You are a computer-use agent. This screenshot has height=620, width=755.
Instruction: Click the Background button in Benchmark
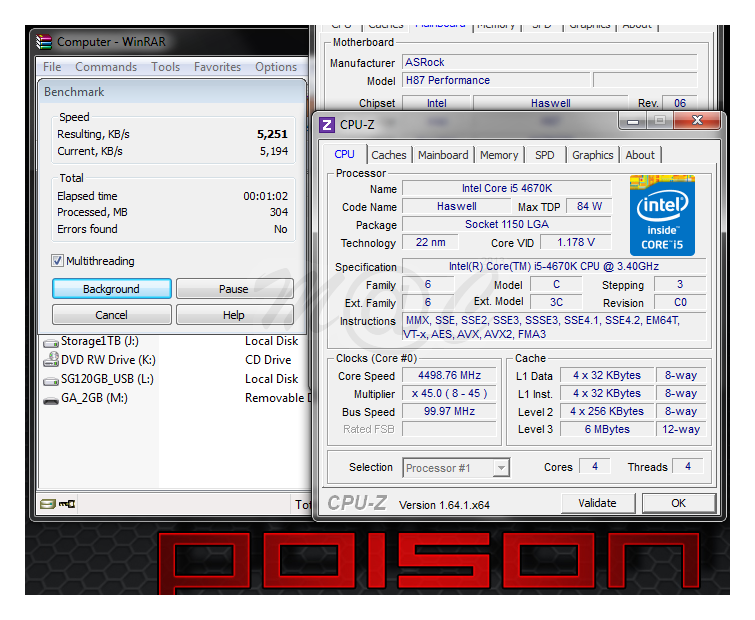(111, 289)
